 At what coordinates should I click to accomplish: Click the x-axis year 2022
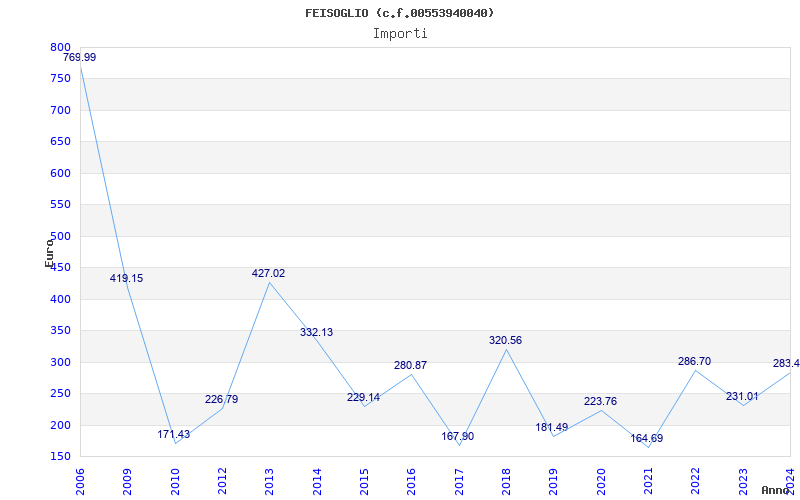tap(696, 482)
